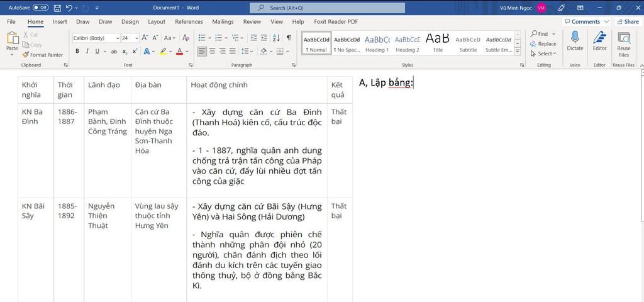Expand the Paste options arrow
This screenshot has height=302, width=644.
[13, 54]
